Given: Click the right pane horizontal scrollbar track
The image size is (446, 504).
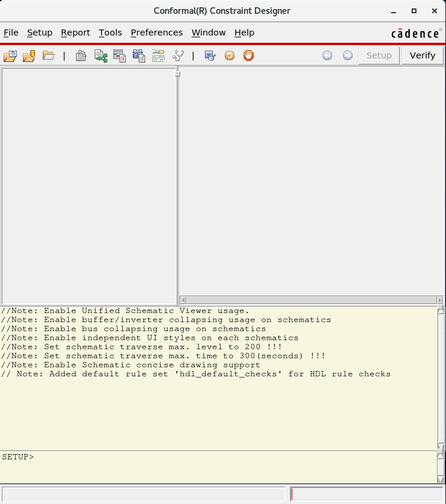Looking at the screenshot, I should (x=312, y=300).
